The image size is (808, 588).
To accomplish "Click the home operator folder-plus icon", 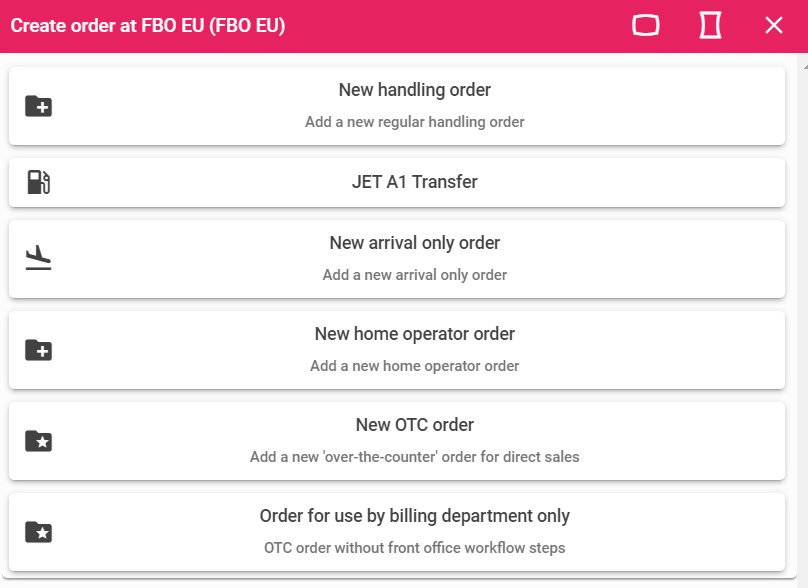I will pos(39,350).
